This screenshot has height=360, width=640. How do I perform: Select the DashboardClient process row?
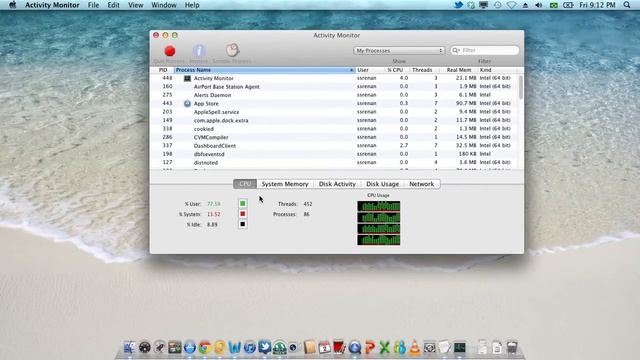pos(334,146)
